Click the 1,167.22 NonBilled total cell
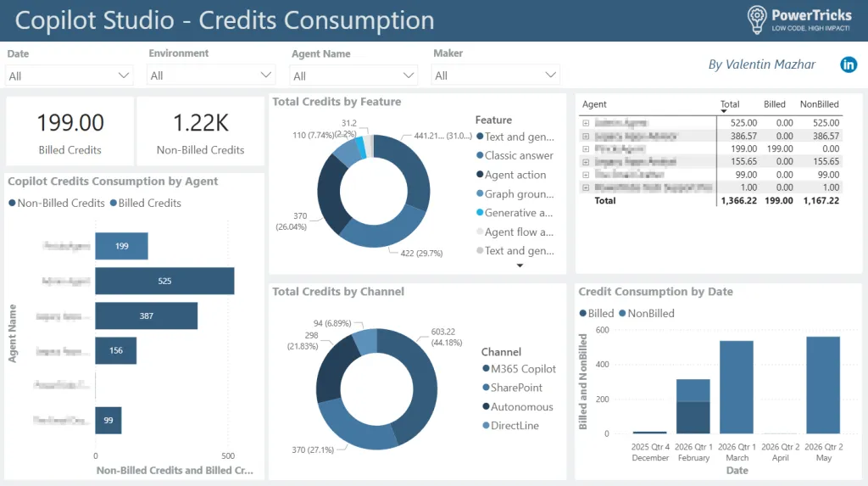 click(821, 201)
